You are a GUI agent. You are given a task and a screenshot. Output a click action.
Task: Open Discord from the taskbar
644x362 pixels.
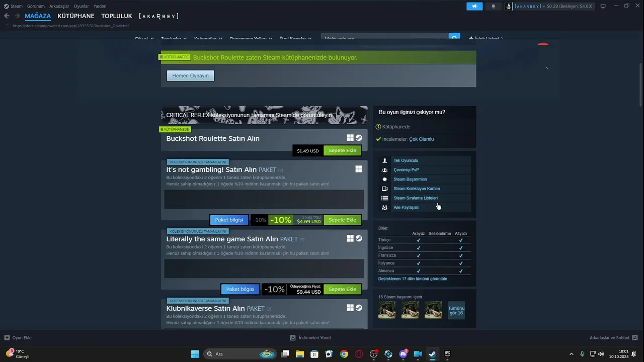coord(403,354)
